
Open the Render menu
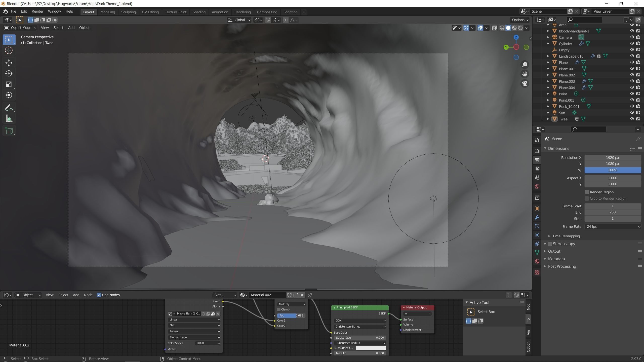point(37,11)
